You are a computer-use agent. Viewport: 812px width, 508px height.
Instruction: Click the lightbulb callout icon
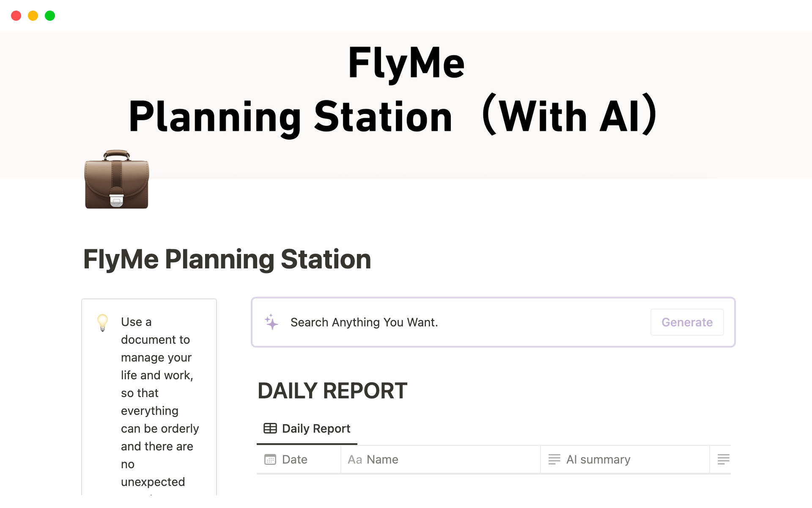click(x=102, y=323)
